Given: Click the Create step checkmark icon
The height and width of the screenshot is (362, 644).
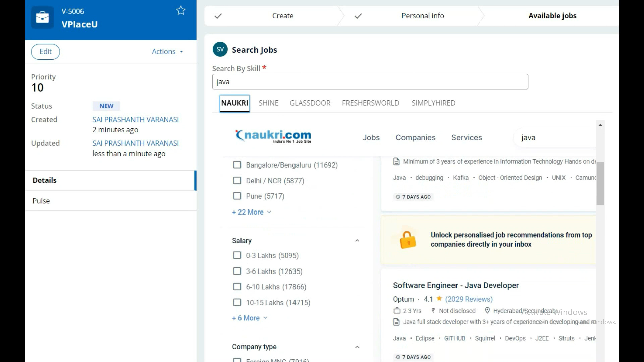Looking at the screenshot, I should (218, 16).
